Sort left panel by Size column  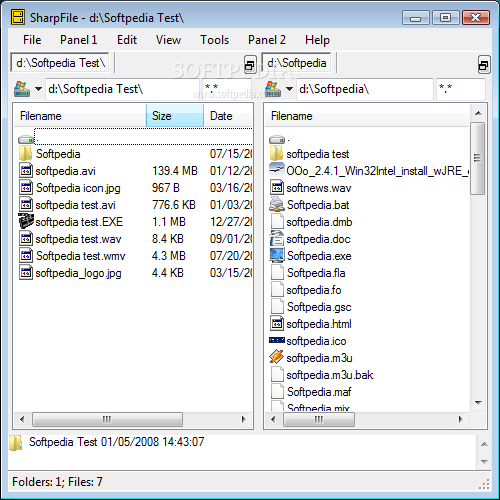[x=175, y=116]
